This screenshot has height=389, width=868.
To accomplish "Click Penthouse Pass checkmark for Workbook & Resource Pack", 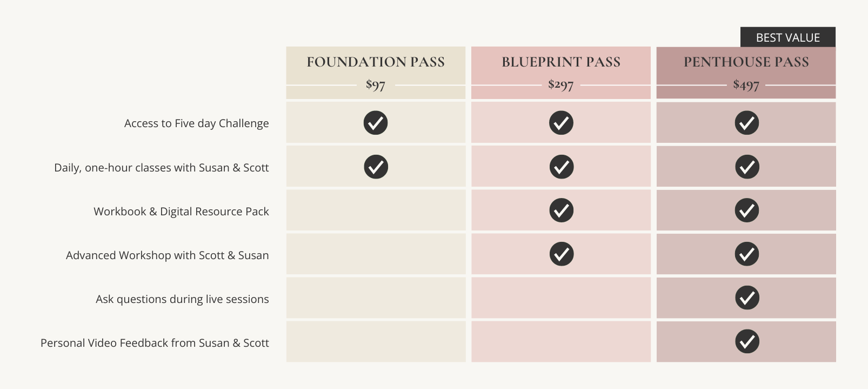I will [x=746, y=210].
